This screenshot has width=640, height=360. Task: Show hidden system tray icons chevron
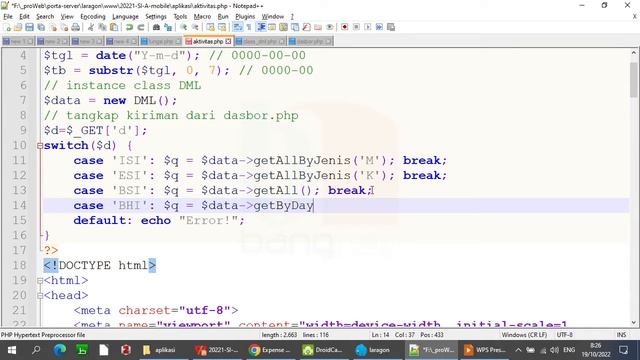[518, 350]
